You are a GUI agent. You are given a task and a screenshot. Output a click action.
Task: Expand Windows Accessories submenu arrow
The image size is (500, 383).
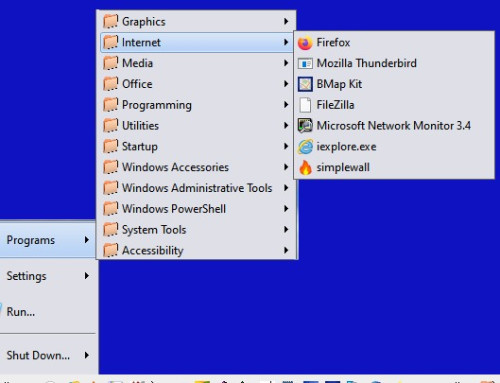pyautogui.click(x=286, y=167)
